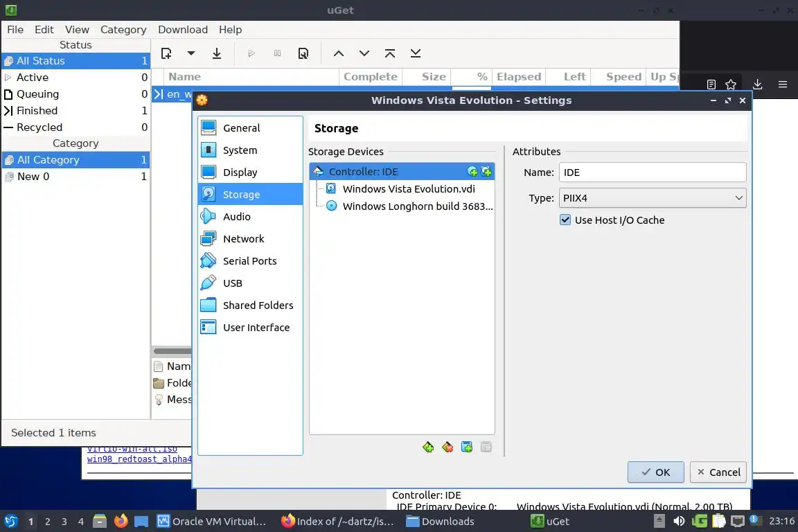Open uGet File menu

tap(15, 30)
